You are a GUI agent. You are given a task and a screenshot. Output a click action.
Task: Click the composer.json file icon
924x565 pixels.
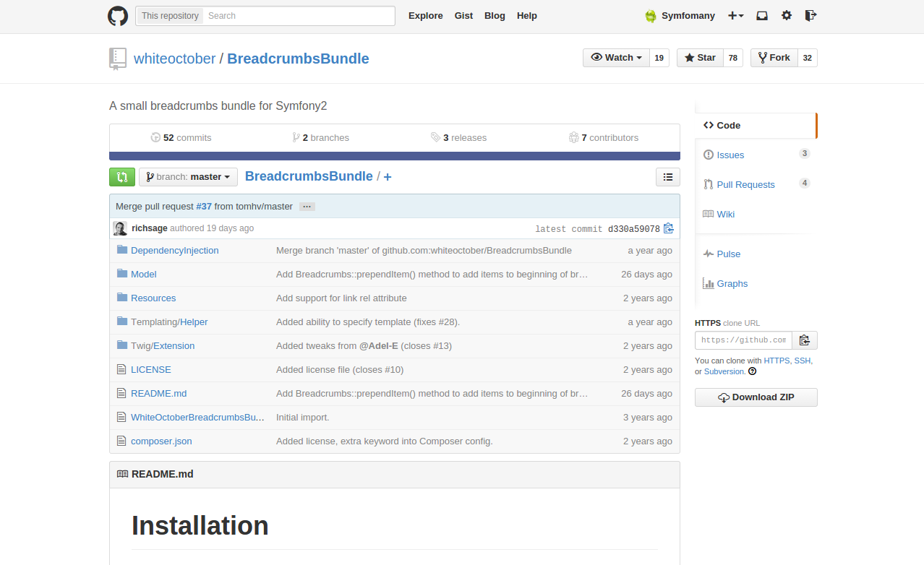coord(121,441)
